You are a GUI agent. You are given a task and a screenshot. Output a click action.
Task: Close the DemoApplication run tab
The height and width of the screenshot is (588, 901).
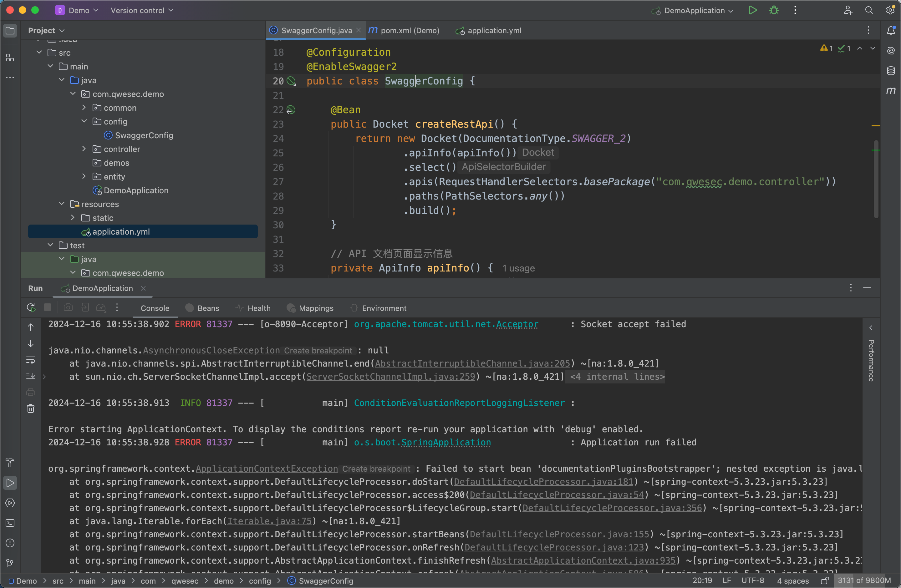point(143,288)
